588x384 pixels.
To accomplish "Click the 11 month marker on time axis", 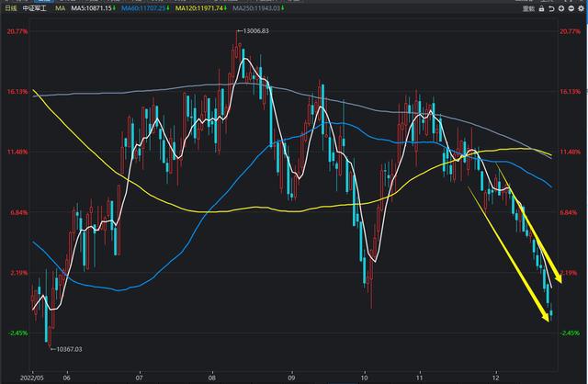I will point(420,378).
